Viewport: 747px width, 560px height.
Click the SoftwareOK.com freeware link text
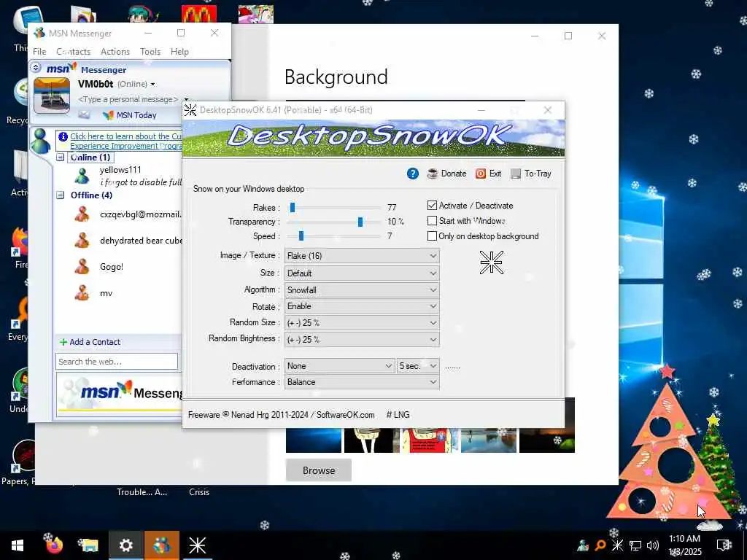(345, 415)
